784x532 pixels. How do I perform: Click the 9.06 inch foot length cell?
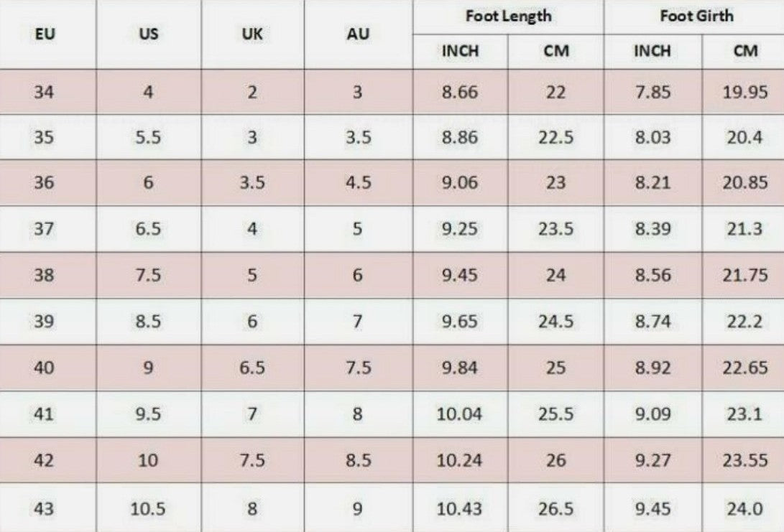[460, 183]
